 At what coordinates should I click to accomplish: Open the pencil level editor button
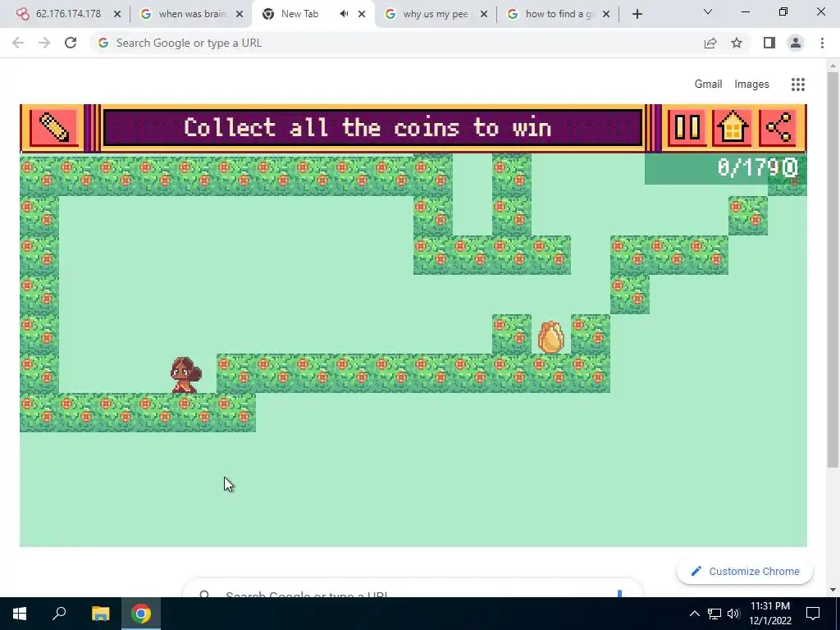click(53, 128)
